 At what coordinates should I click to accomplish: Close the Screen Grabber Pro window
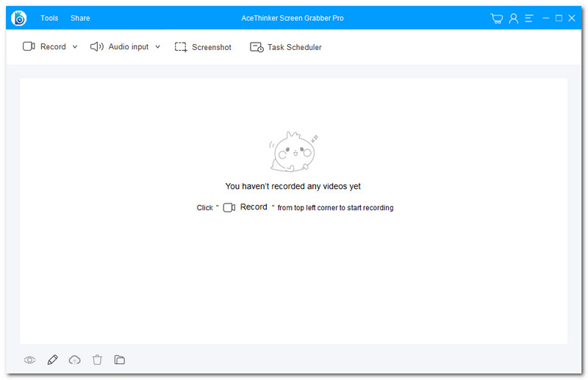(572, 18)
